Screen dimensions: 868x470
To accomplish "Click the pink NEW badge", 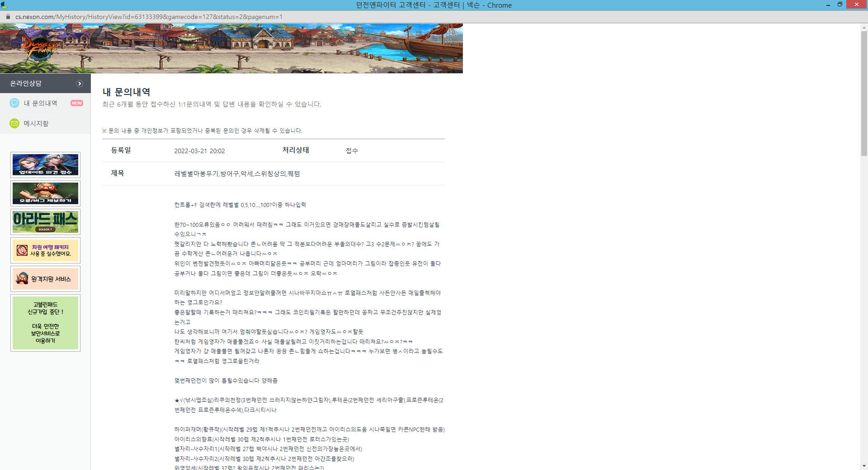I will pyautogui.click(x=76, y=103).
